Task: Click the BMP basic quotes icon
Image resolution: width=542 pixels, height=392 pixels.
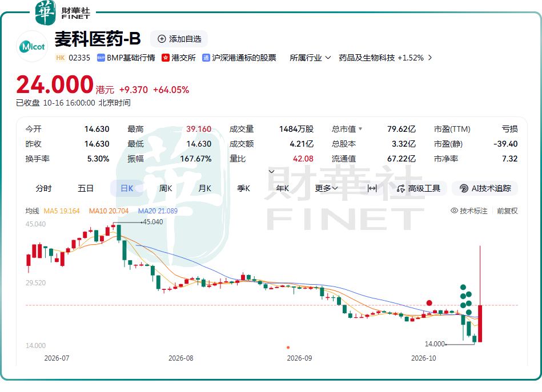Action: point(101,58)
